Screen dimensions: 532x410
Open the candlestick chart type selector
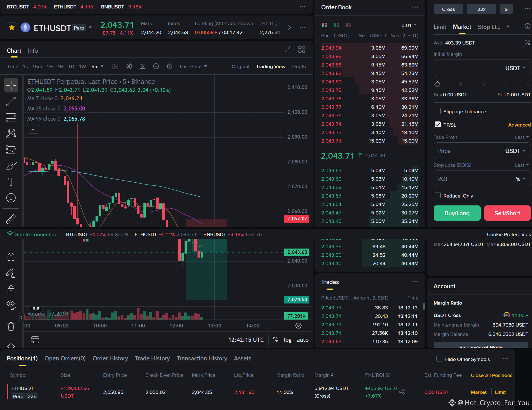(129, 66)
